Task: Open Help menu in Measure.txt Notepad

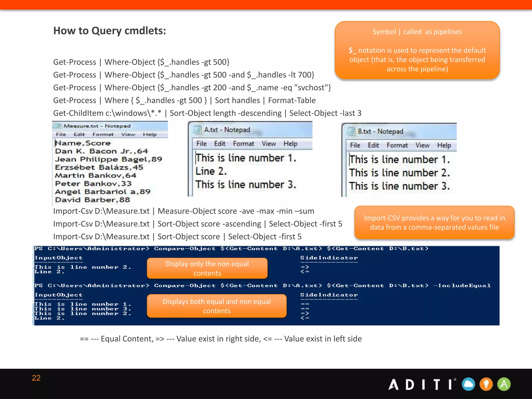Action: 150,135
